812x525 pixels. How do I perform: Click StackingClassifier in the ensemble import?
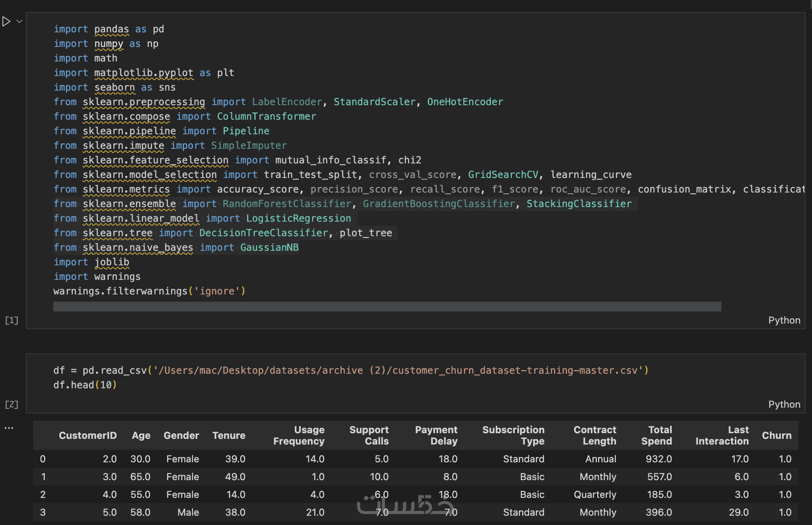coord(579,204)
